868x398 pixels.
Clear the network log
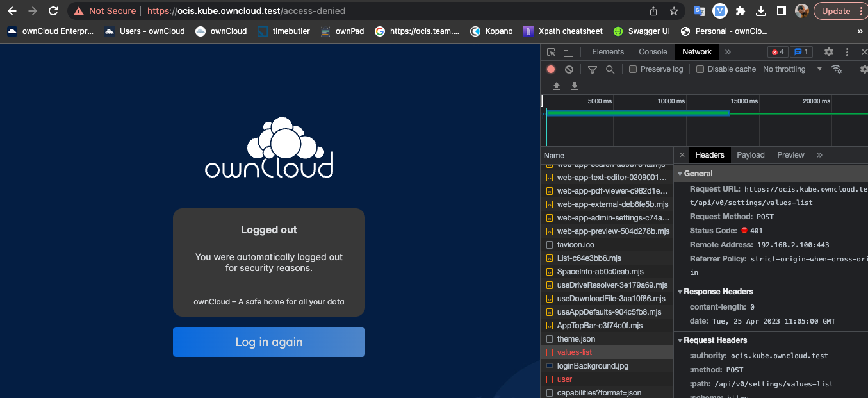569,69
